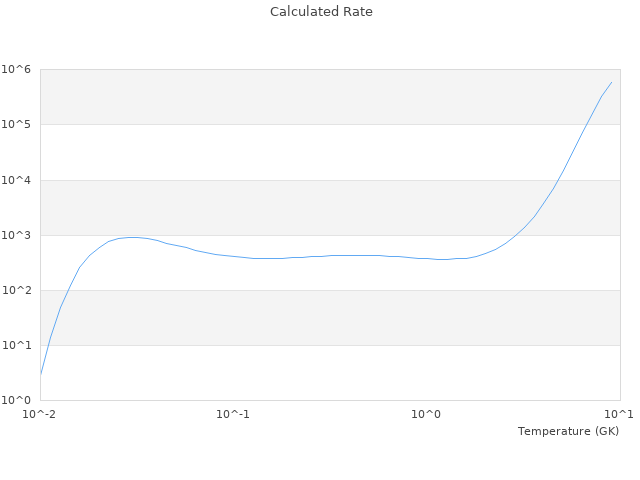Viewport: 640px width, 480px height.
Task: Click the gray band between 10^1 and 10^2
Action: (x=330, y=318)
